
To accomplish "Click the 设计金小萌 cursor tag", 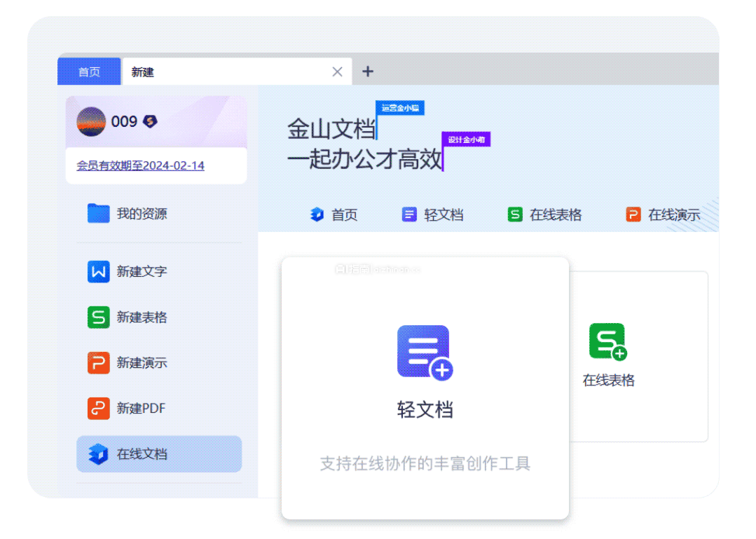I will [x=466, y=139].
